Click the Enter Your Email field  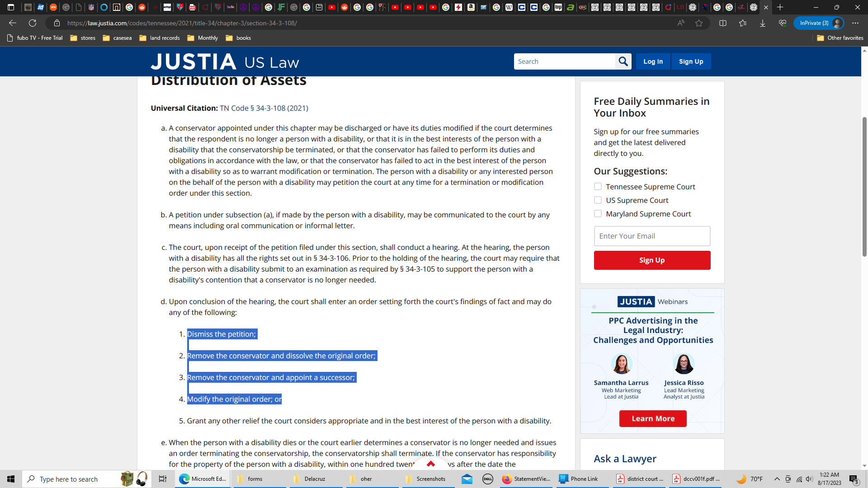(652, 236)
